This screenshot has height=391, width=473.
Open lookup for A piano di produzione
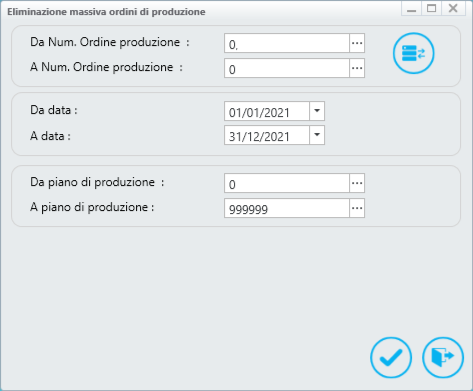(357, 208)
